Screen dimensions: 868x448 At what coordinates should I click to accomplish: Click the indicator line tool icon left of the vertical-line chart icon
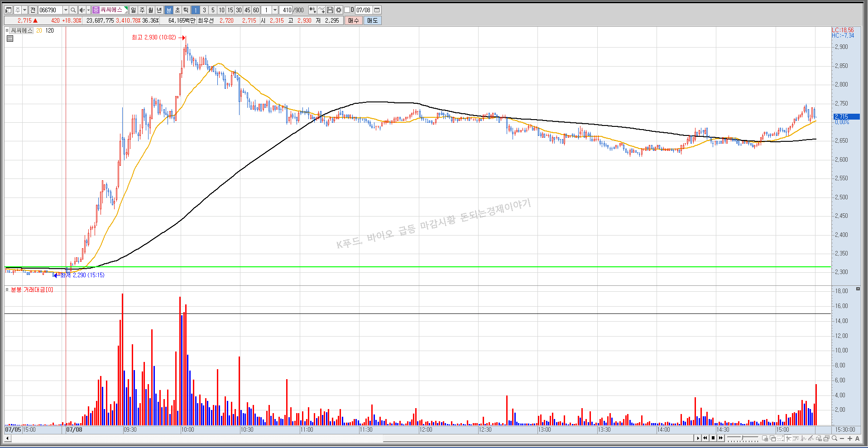796,438
